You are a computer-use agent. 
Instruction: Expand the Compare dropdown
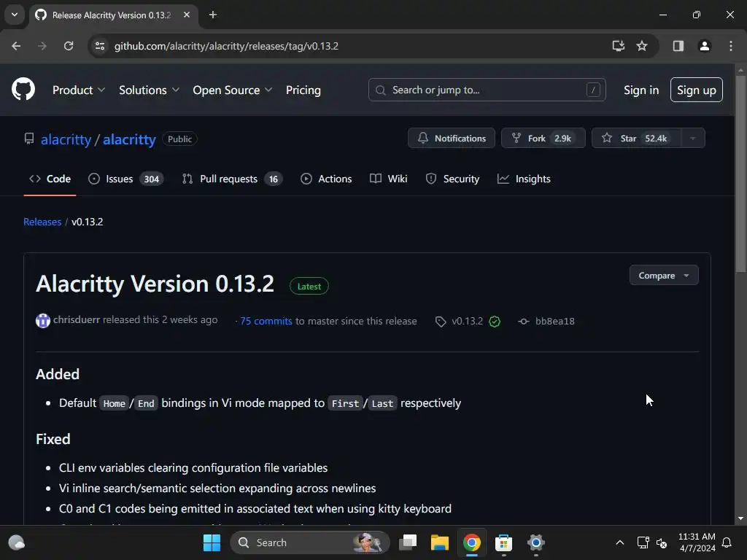tap(664, 275)
